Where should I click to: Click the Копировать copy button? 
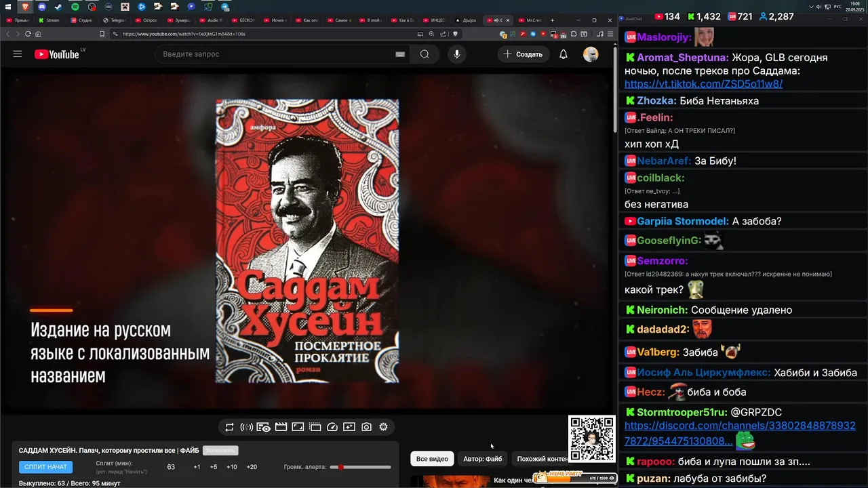[x=220, y=450]
